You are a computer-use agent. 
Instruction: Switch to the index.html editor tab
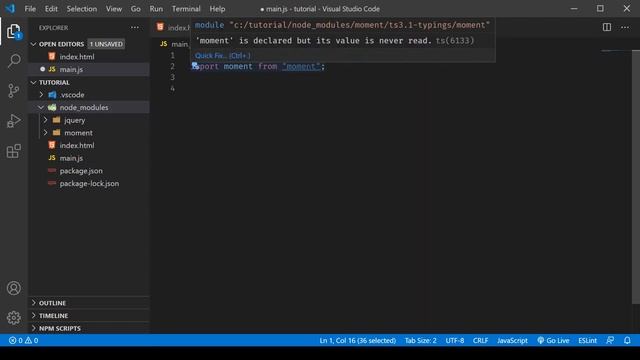(173, 27)
